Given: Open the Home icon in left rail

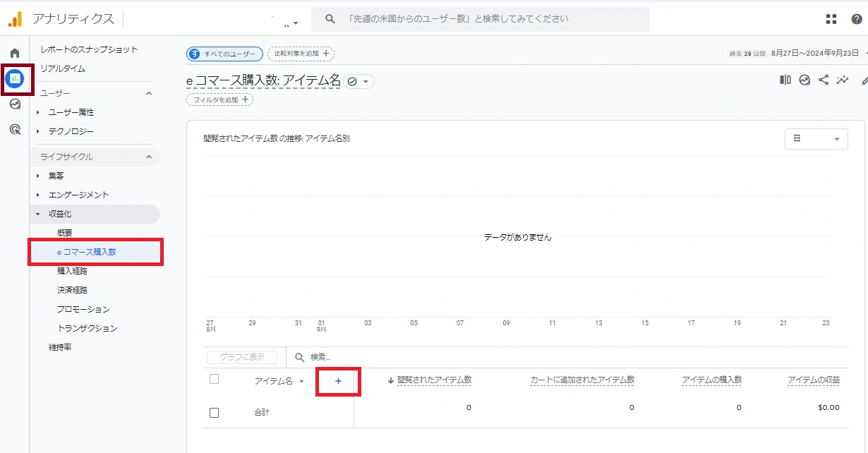Looking at the screenshot, I should click(x=15, y=53).
